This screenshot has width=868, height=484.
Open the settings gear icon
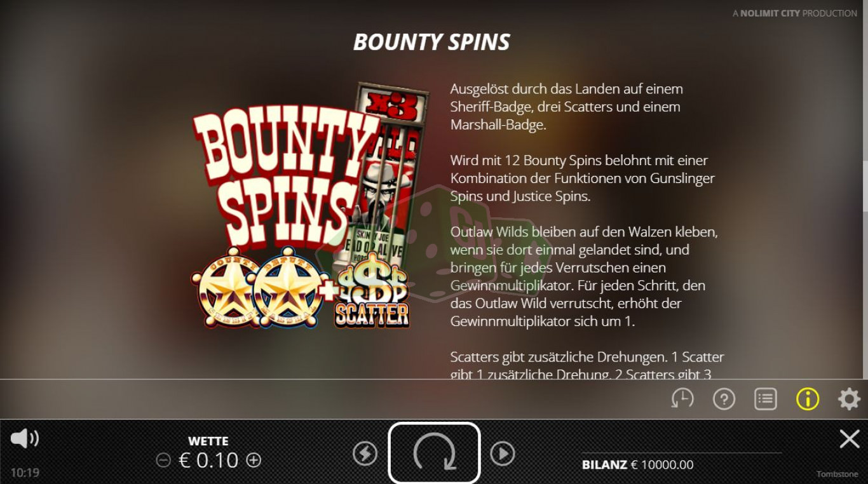tap(849, 399)
